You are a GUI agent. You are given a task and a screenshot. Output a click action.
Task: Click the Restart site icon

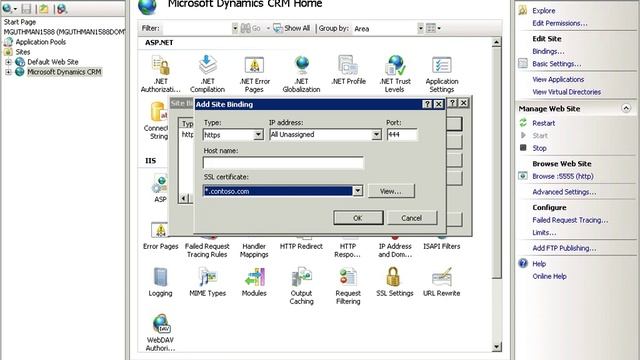[x=523, y=122]
